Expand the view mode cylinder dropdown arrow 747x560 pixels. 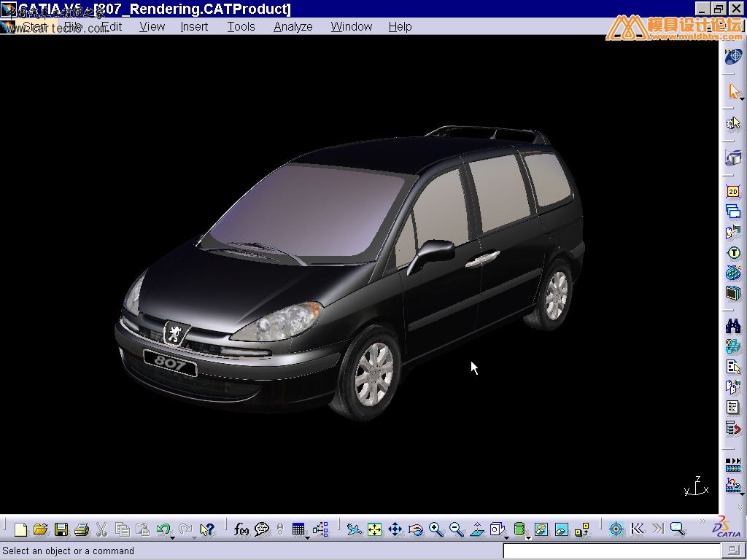(528, 537)
